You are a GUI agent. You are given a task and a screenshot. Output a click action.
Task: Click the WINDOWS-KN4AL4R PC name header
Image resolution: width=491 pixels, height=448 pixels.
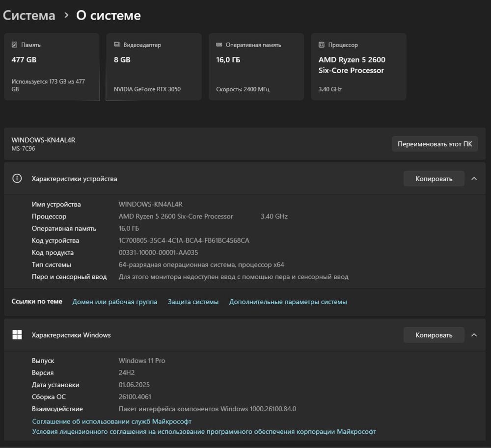point(44,140)
